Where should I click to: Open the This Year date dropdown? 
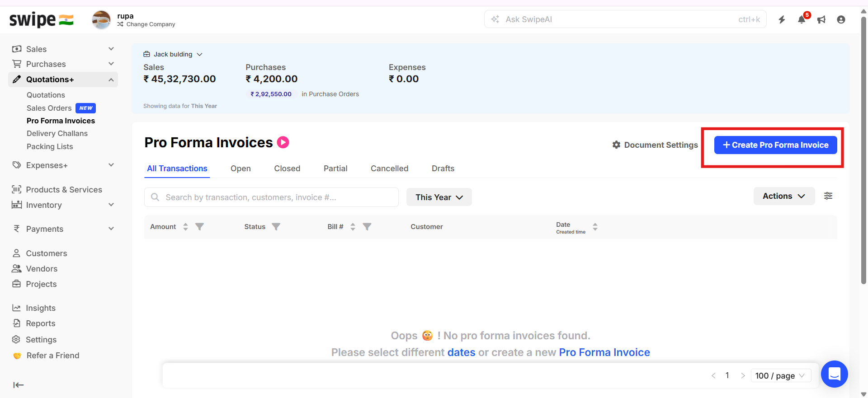[x=439, y=197]
